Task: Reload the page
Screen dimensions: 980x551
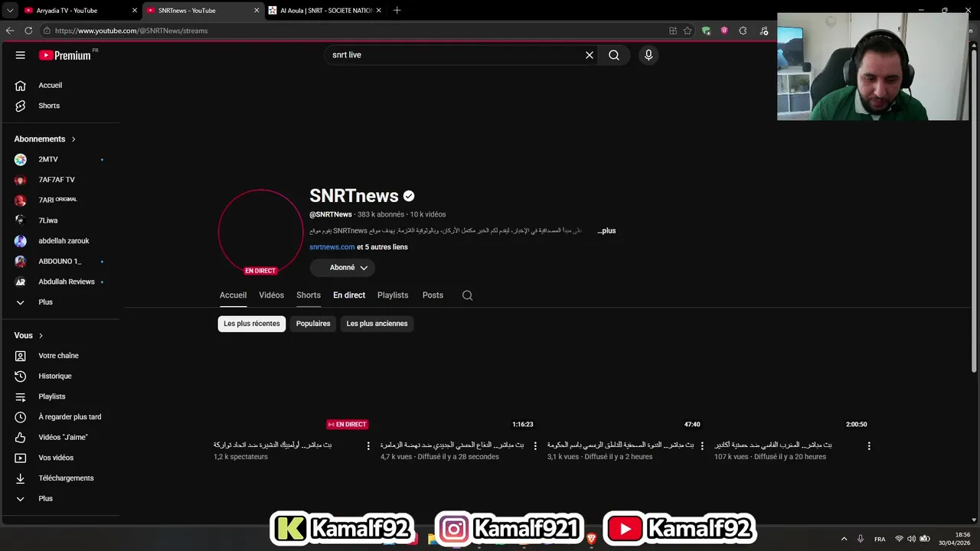Action: point(28,31)
